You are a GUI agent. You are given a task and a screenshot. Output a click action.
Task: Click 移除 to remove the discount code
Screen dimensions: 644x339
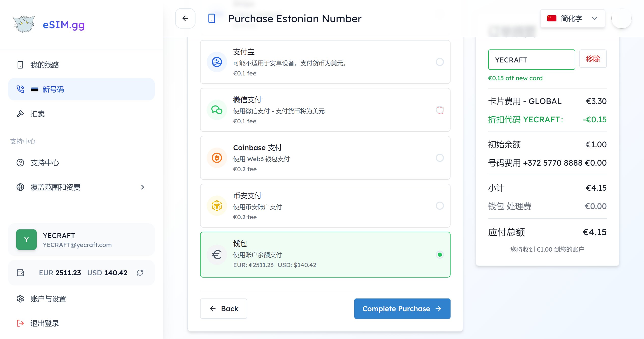(593, 59)
